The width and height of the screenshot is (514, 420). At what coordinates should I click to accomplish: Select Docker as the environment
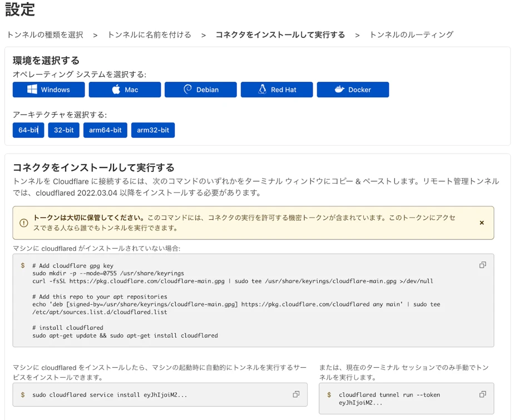[353, 90]
